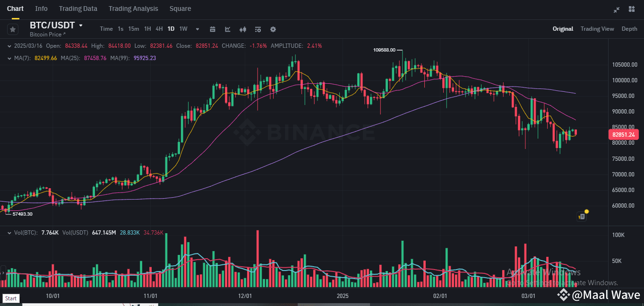Click the Open value 84338.44
The height and width of the screenshot is (306, 644).
76,46
